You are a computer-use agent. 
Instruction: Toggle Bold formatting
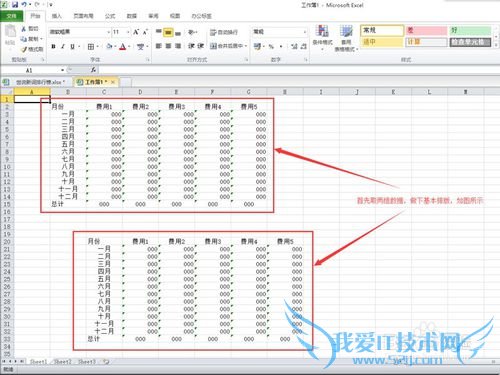(x=53, y=47)
